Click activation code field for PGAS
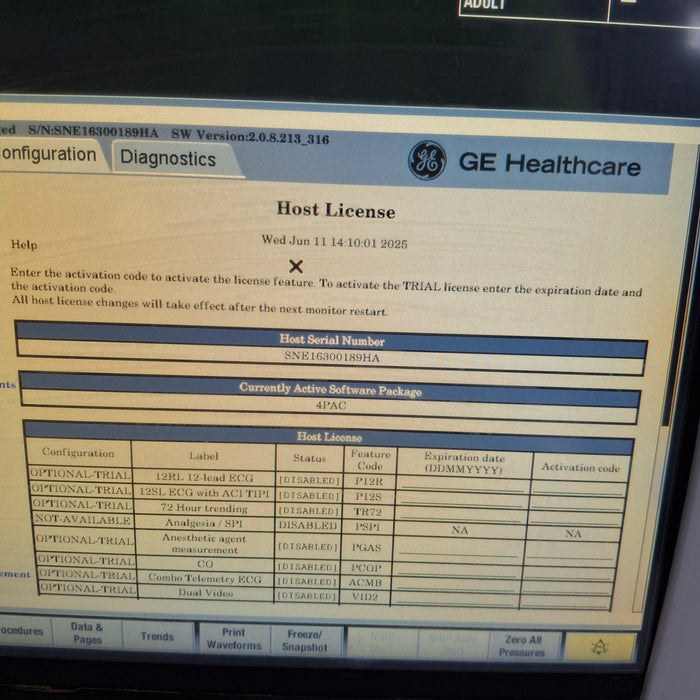Image resolution: width=700 pixels, height=700 pixels. coord(571,552)
